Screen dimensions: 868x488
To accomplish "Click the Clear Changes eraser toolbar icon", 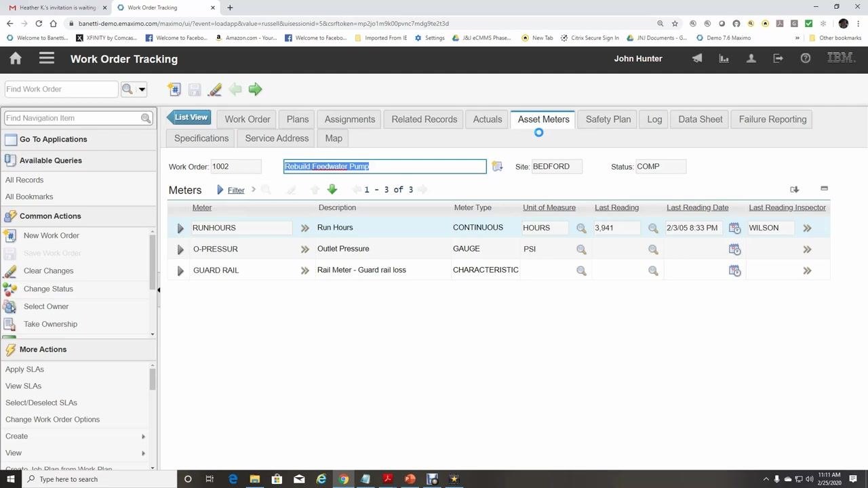I will [215, 89].
